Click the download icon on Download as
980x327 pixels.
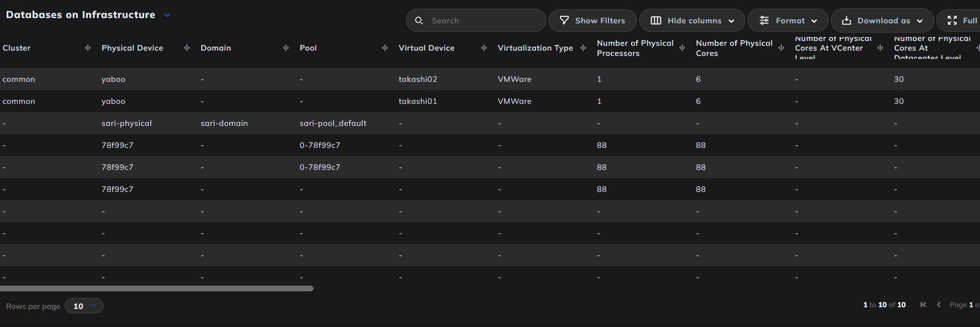pyautogui.click(x=846, y=21)
